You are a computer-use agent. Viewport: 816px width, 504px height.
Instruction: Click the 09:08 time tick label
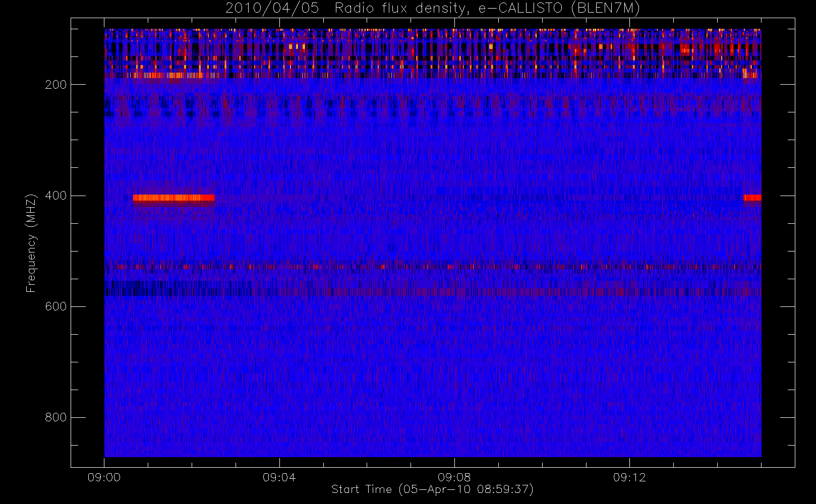(x=454, y=477)
